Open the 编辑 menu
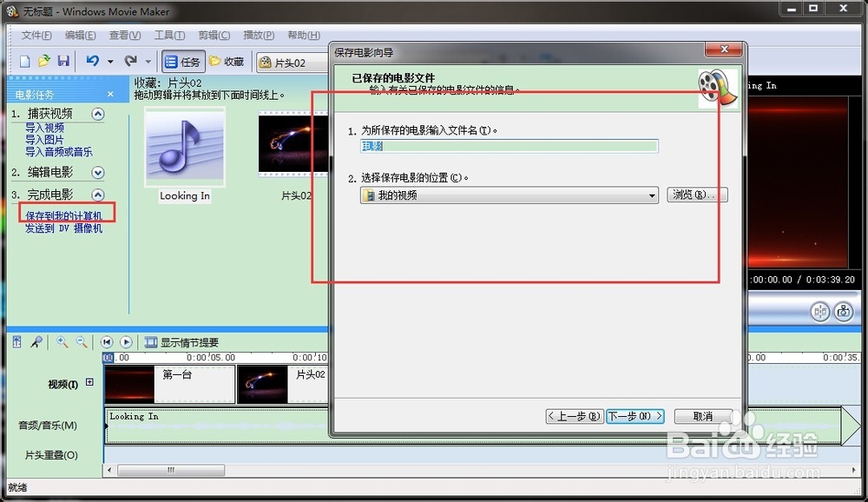This screenshot has height=502, width=868. coord(80,36)
